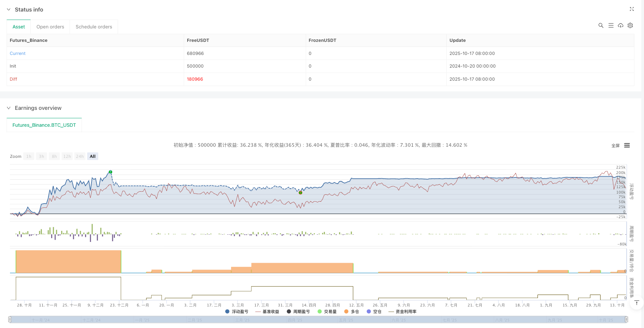Toggle the 多仓 legend series

coord(351,311)
